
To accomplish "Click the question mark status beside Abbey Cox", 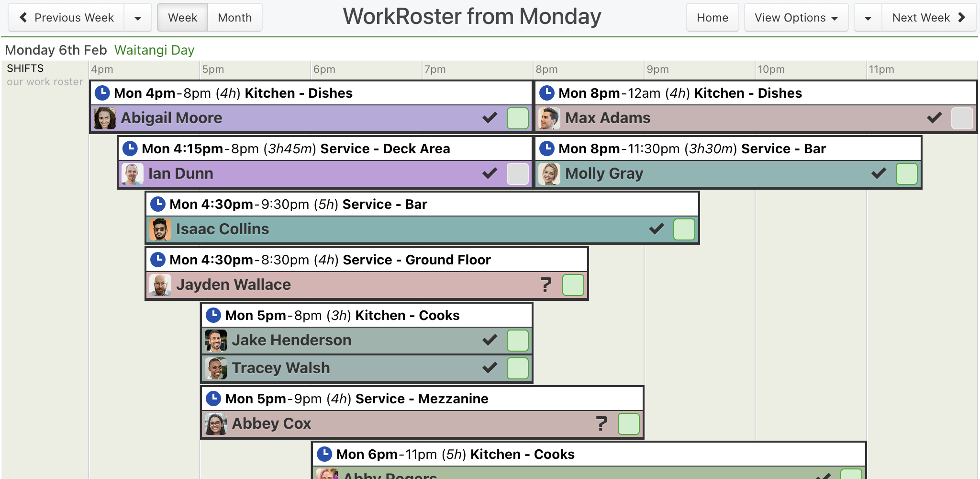I will (x=601, y=423).
